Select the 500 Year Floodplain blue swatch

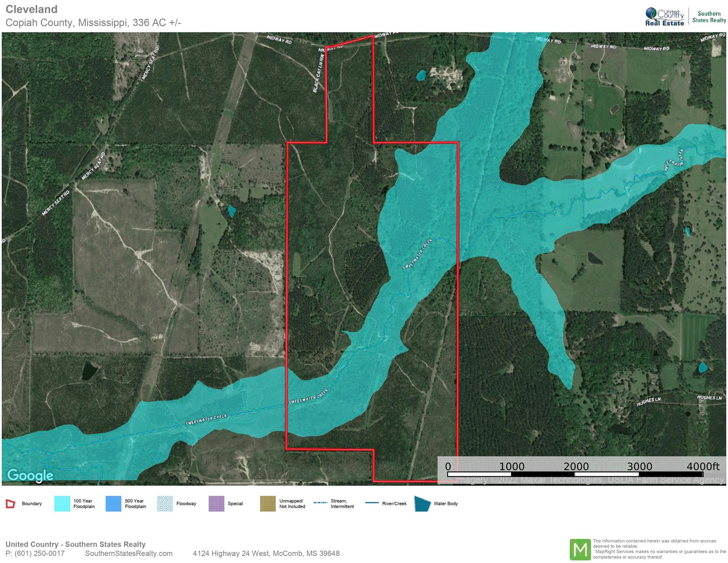tap(113, 504)
